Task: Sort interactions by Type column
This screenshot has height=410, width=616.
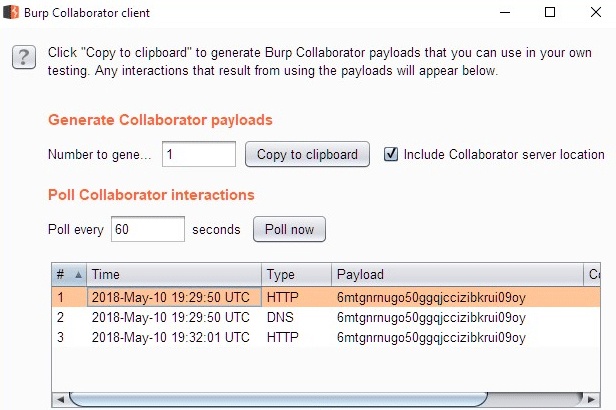Action: [296, 274]
